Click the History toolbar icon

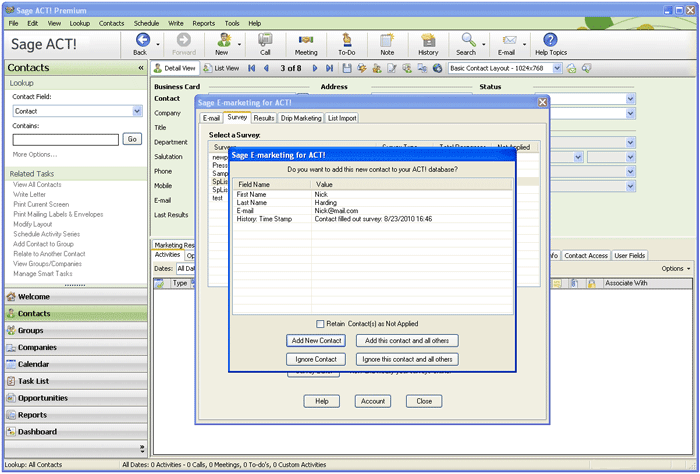pyautogui.click(x=428, y=40)
